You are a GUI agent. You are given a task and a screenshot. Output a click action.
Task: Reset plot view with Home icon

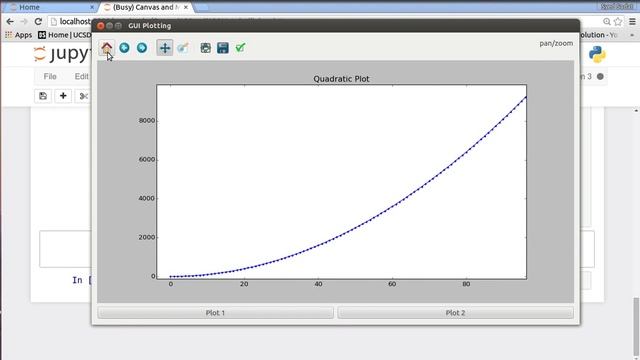(x=107, y=48)
